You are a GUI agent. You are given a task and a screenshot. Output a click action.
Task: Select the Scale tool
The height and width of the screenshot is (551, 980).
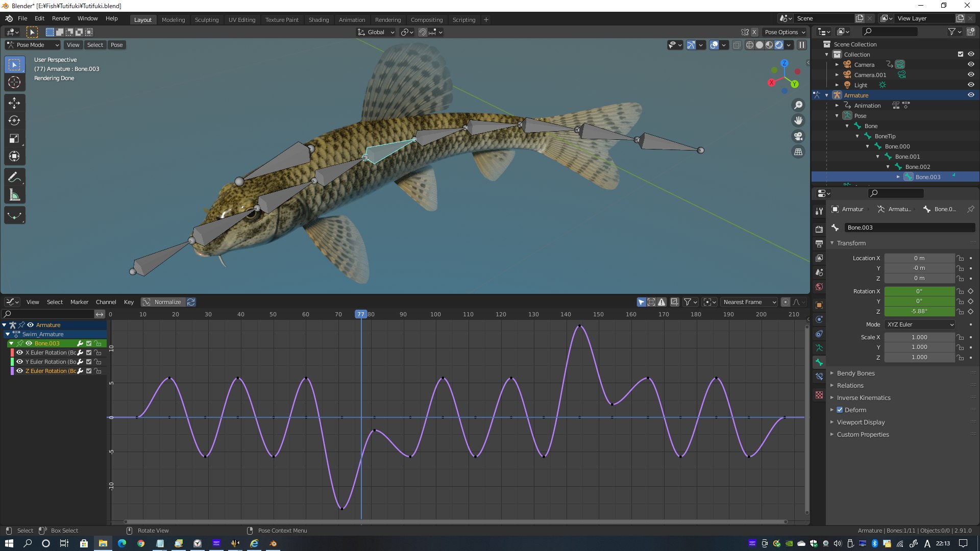click(14, 139)
